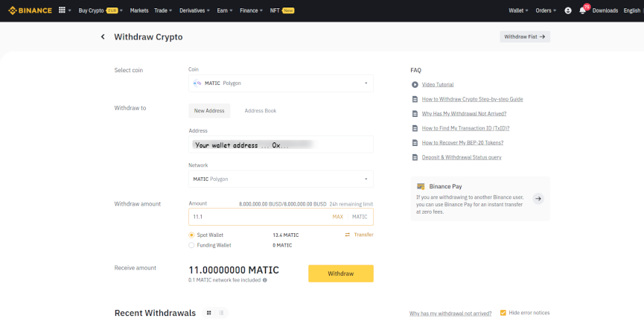The height and width of the screenshot is (327, 644).
Task: Click document icon beside Step-by-step Guide
Action: tap(415, 99)
